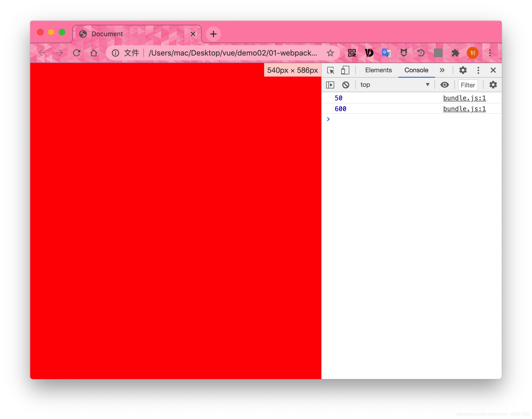
Task: Click the logged value 50
Action: (338, 98)
